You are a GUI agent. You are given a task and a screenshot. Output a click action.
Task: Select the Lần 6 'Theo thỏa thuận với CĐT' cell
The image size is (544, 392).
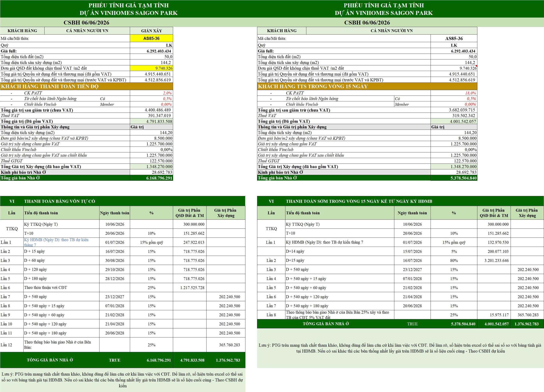61,287
